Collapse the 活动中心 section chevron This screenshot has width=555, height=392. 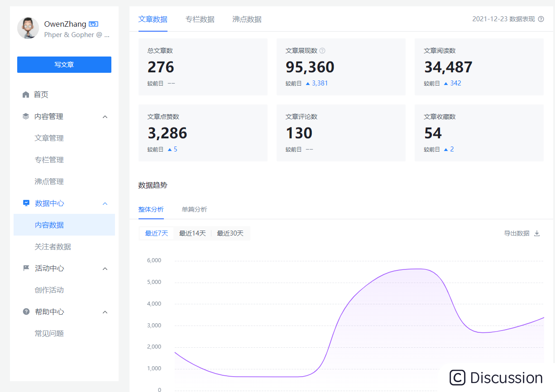tap(105, 269)
